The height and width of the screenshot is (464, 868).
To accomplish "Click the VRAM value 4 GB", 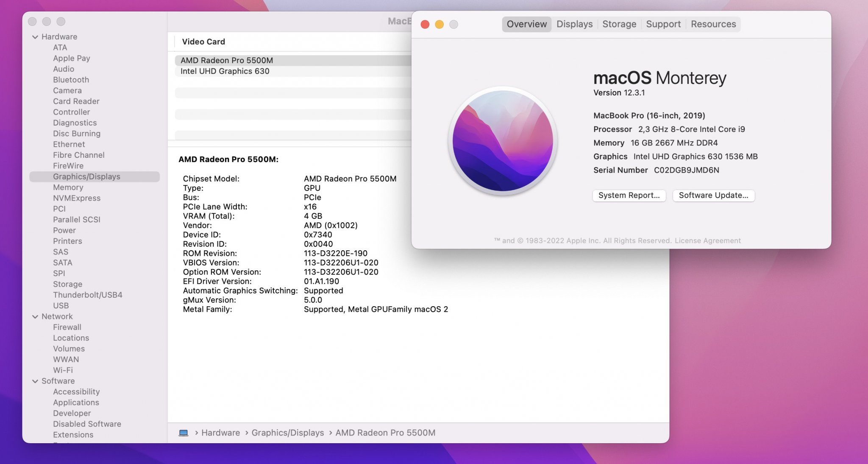I will pyautogui.click(x=313, y=216).
